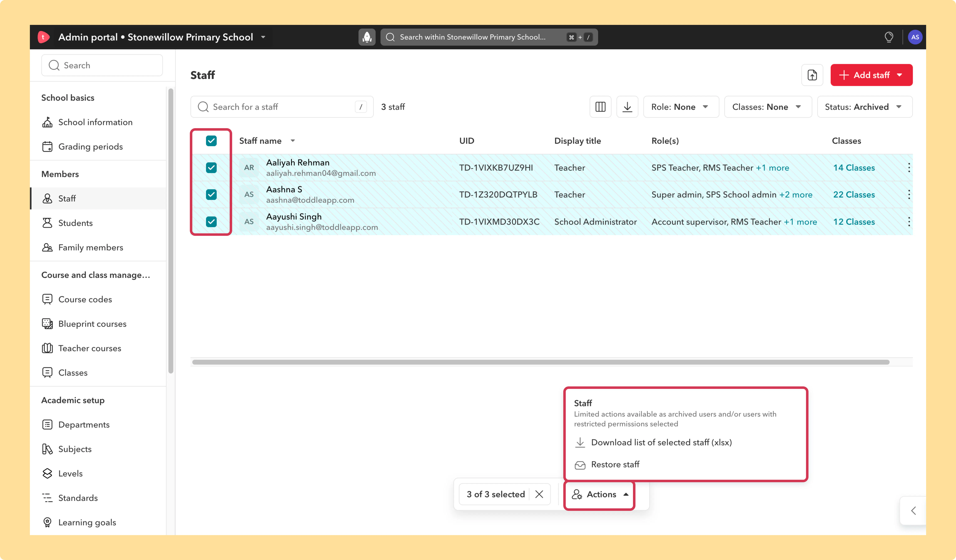Image resolution: width=956 pixels, height=560 pixels.
Task: Open Levels setup
Action: point(70,474)
